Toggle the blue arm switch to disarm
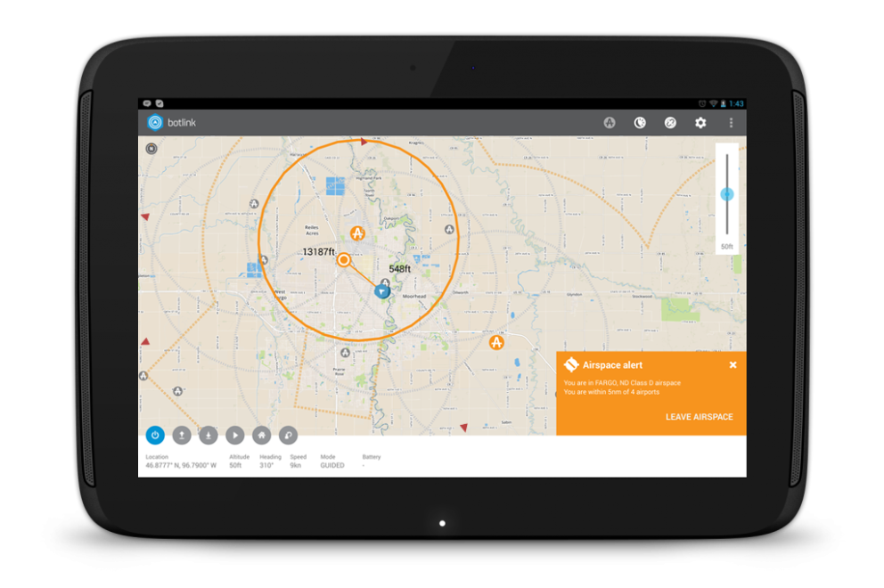The image size is (884, 588). coord(155,436)
